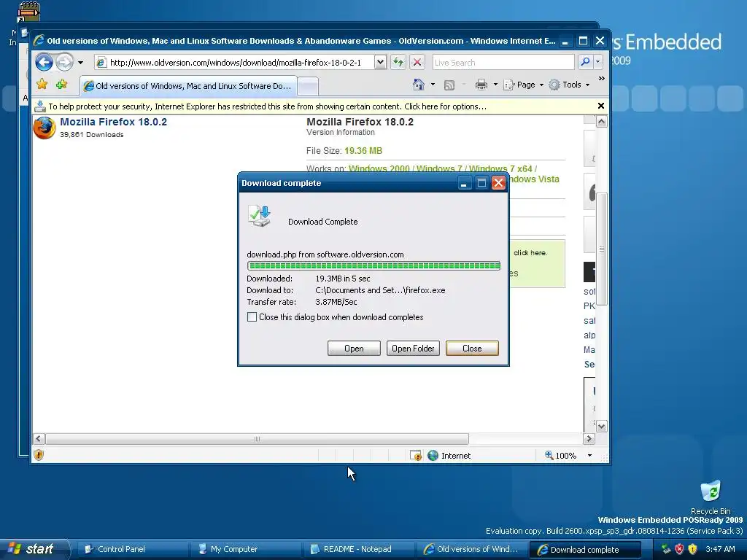Click the Search magnifier icon
This screenshot has width=747, height=560.
(x=585, y=62)
